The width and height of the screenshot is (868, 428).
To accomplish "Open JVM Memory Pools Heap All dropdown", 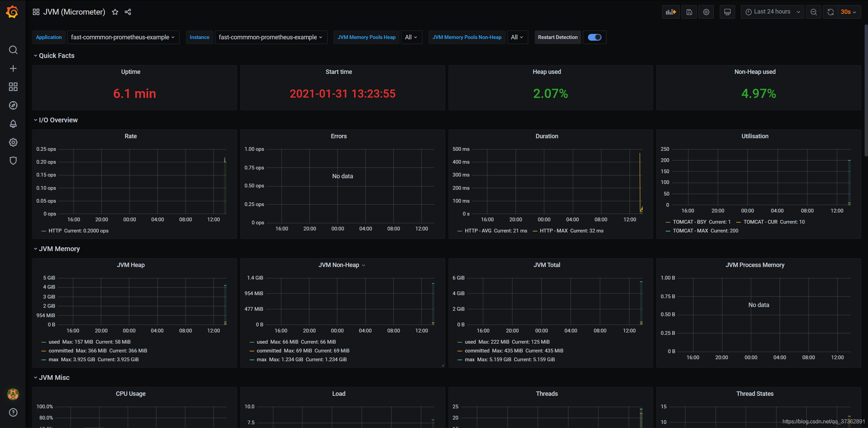I will (x=411, y=37).
